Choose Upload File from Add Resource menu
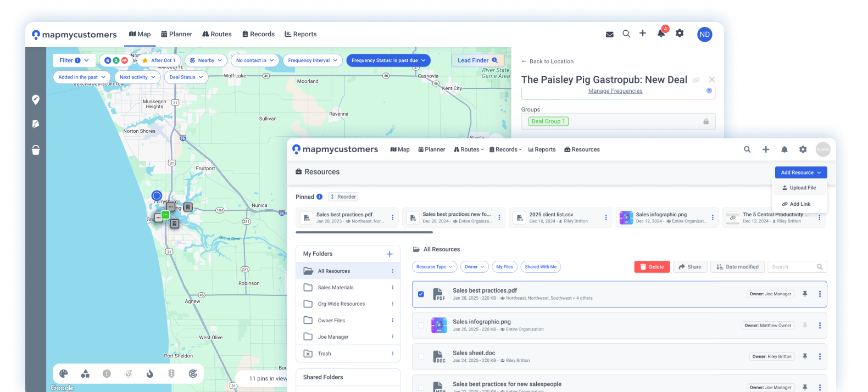 799,188
